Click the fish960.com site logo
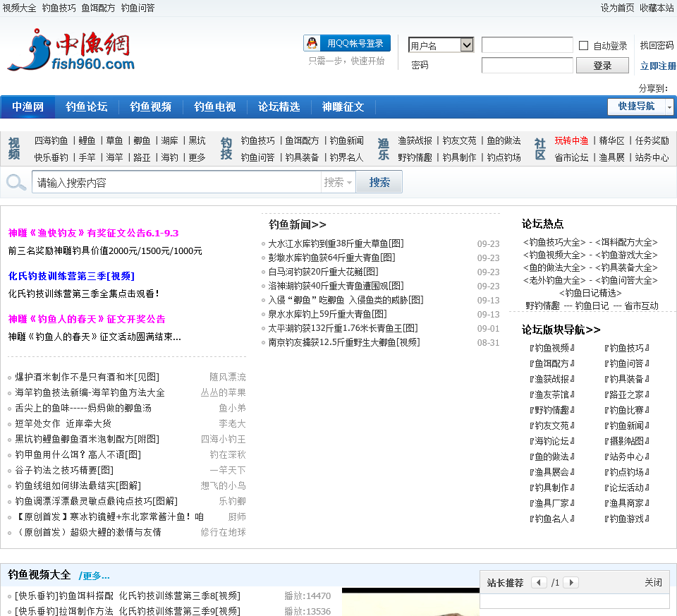677x616 pixels. [x=71, y=51]
